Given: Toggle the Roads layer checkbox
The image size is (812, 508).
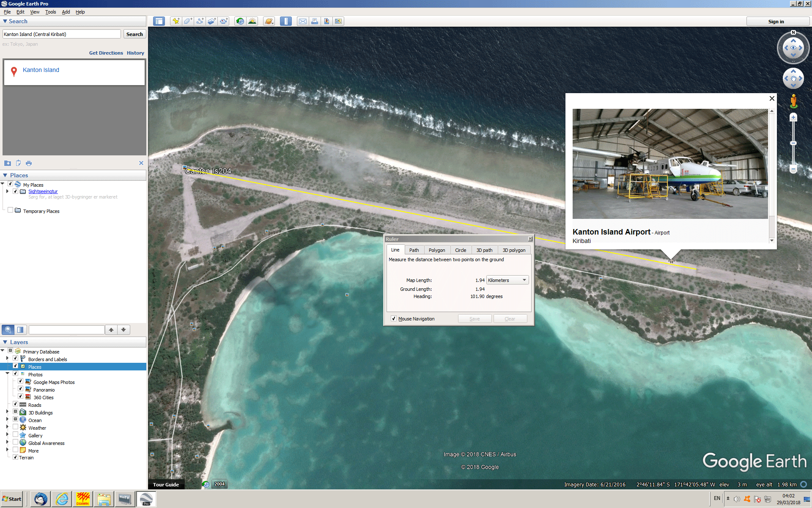Looking at the screenshot, I should (16, 405).
